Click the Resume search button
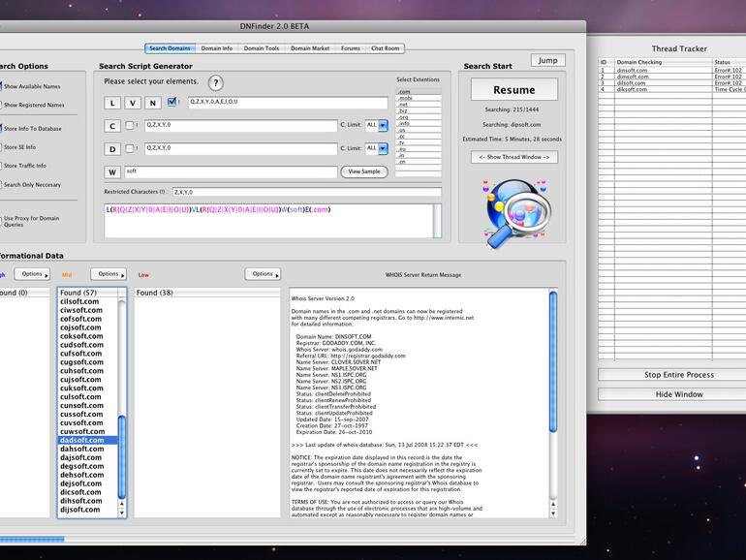 (x=513, y=90)
